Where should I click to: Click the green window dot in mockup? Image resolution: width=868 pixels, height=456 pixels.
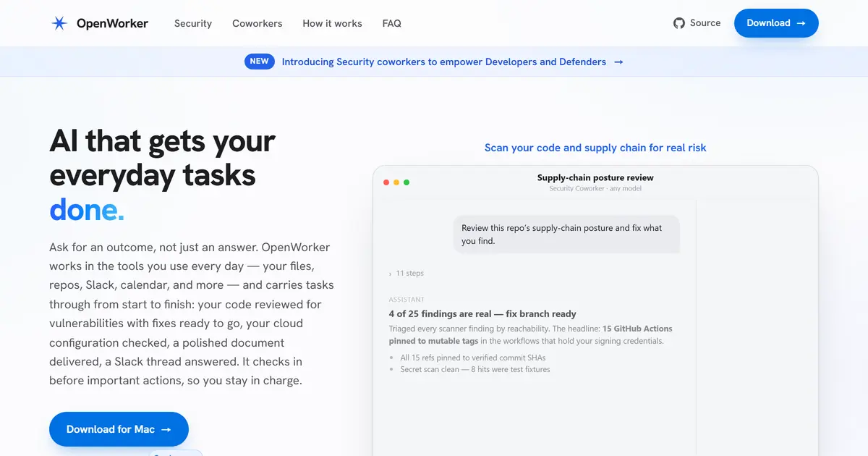coord(407,182)
